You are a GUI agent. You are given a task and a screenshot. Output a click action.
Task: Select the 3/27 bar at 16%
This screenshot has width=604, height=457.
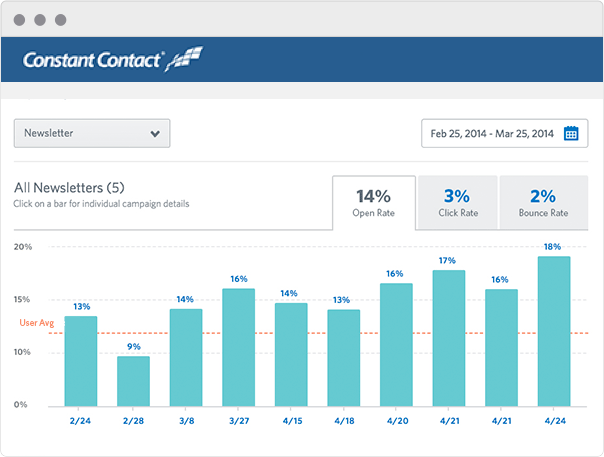[238, 348]
